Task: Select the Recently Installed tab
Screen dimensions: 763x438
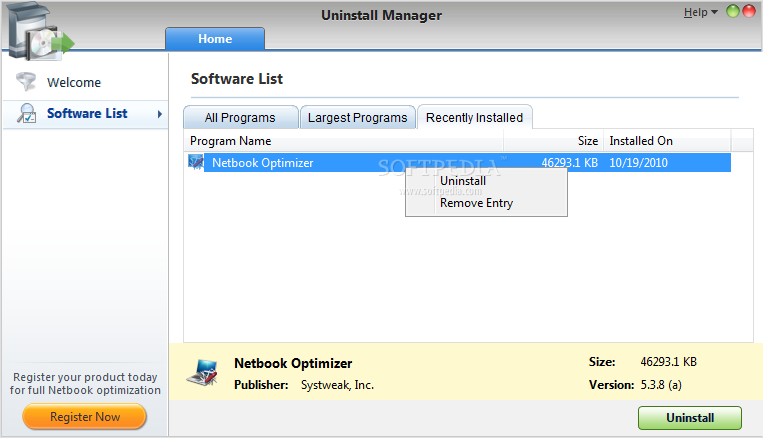Action: tap(474, 117)
